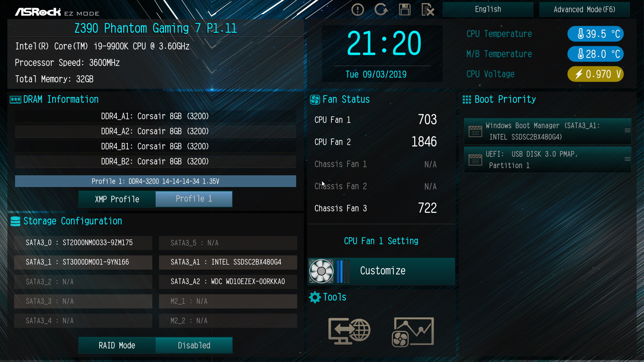Click the SATA3_A1 INTEL SSD entry

[228, 262]
